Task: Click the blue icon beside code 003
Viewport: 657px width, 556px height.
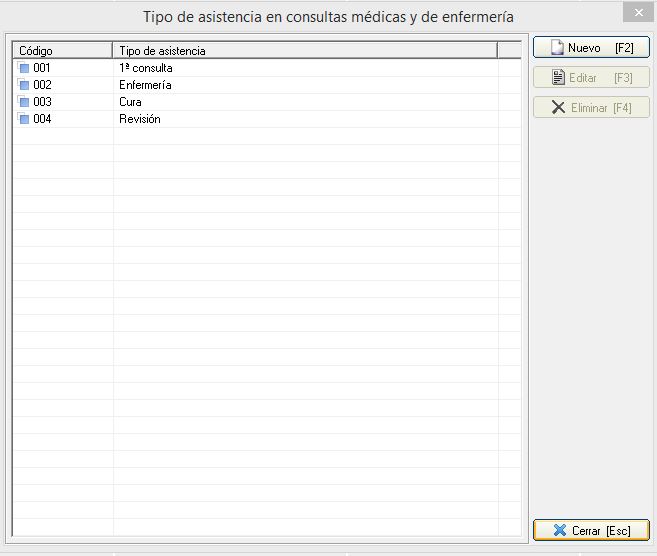Action: click(24, 102)
